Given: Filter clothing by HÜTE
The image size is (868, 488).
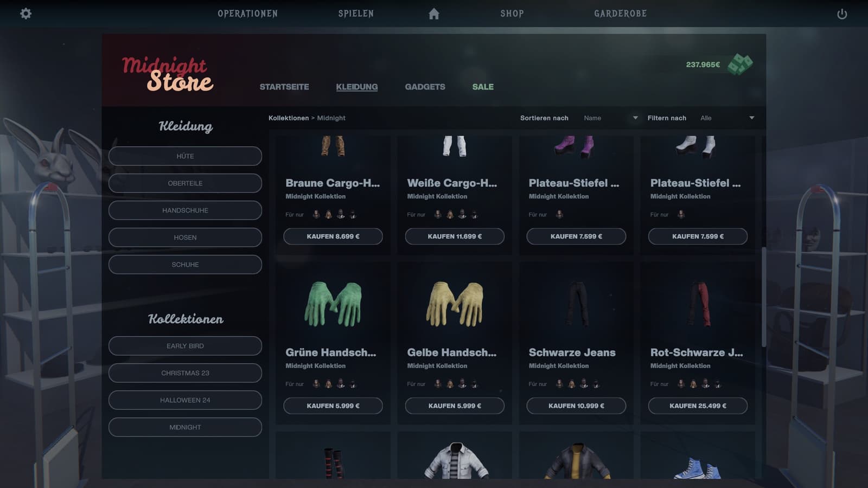Looking at the screenshot, I should (x=185, y=156).
